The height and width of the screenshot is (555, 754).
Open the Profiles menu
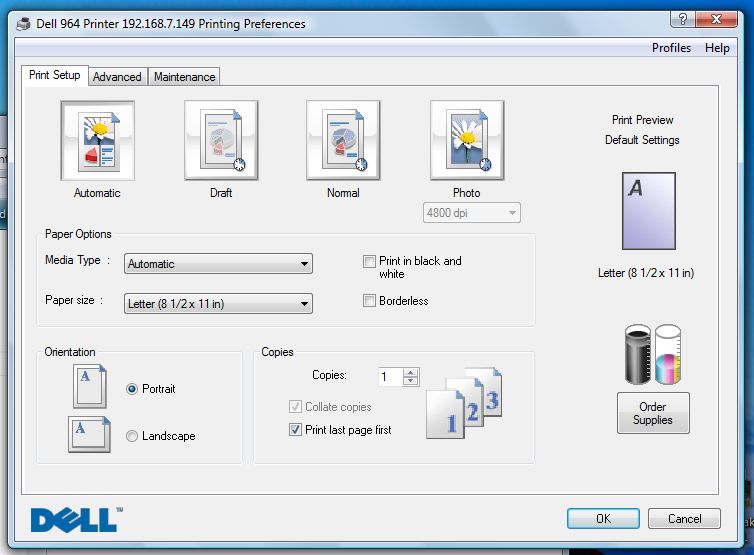coord(671,48)
